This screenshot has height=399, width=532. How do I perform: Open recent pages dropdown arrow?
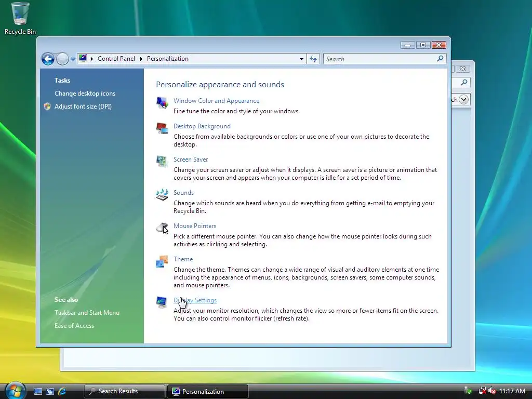point(73,59)
